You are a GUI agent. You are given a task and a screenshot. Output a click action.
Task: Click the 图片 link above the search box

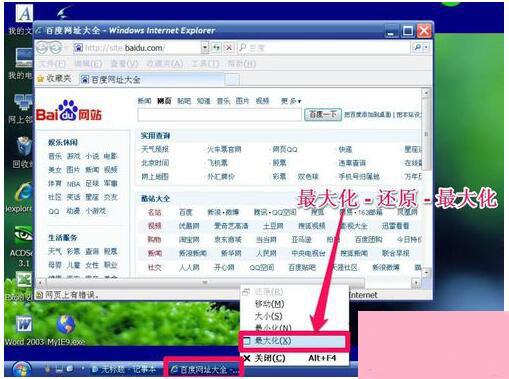click(242, 101)
